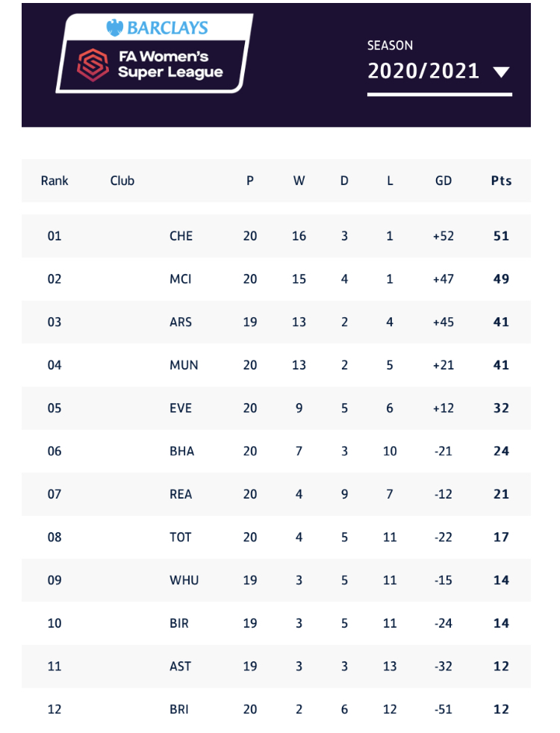Click REA club name
Viewport: 560px width, 733px height.
[181, 494]
